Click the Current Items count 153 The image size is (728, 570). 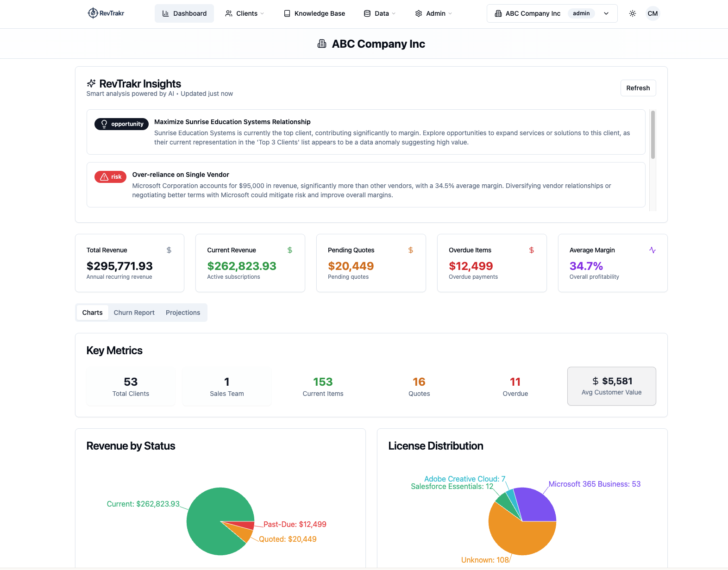point(323,382)
